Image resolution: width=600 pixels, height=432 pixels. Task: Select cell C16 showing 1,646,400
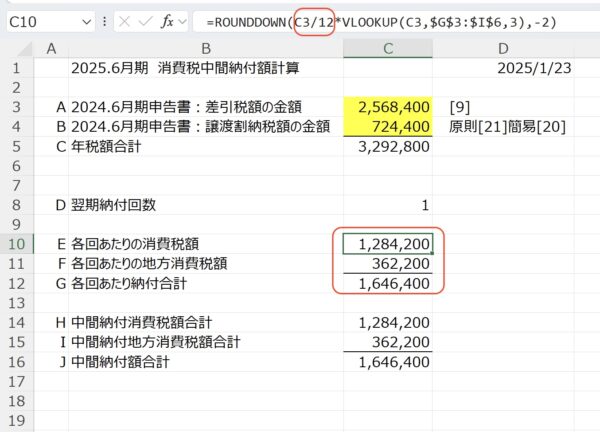[388, 362]
